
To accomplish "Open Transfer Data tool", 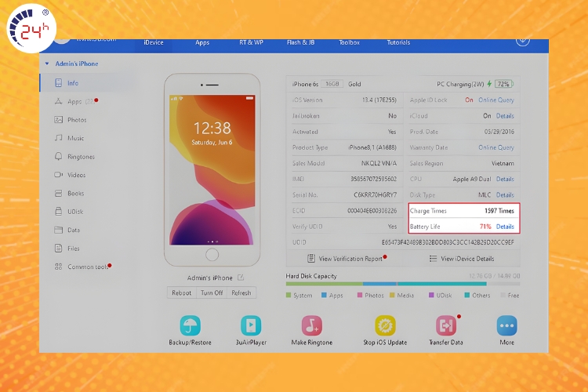I will [x=446, y=325].
